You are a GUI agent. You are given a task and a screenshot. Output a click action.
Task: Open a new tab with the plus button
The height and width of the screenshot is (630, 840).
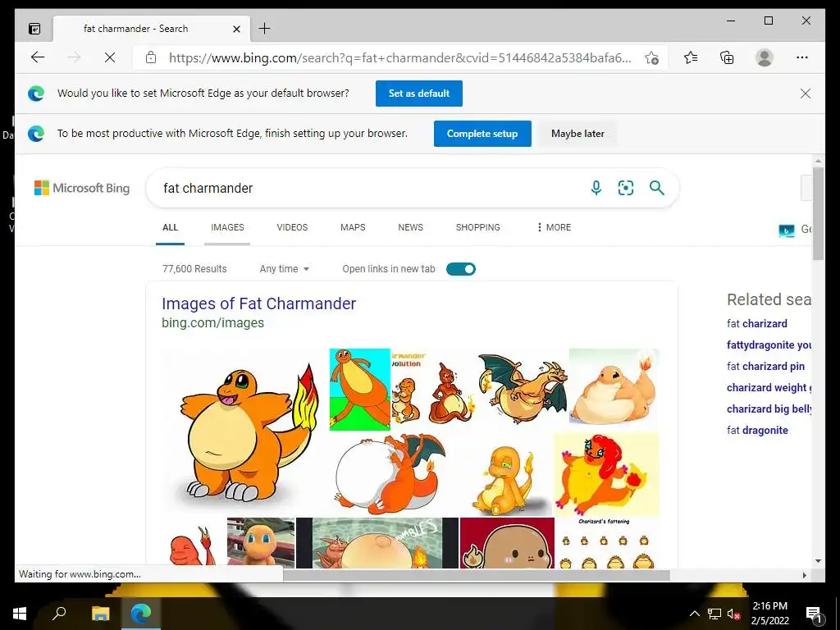pos(264,29)
